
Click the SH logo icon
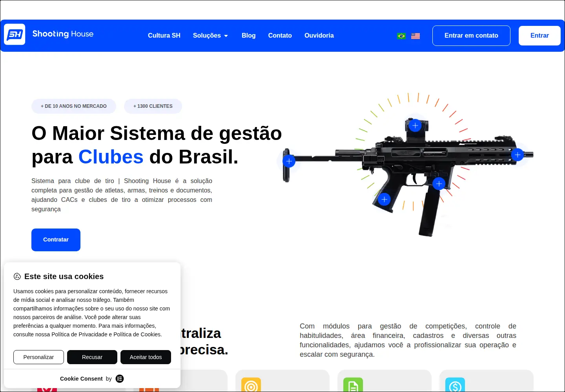15,34
